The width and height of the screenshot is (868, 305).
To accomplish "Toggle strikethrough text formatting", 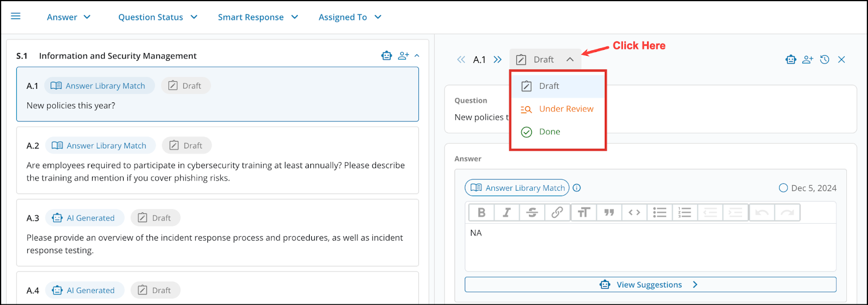I will click(x=532, y=212).
